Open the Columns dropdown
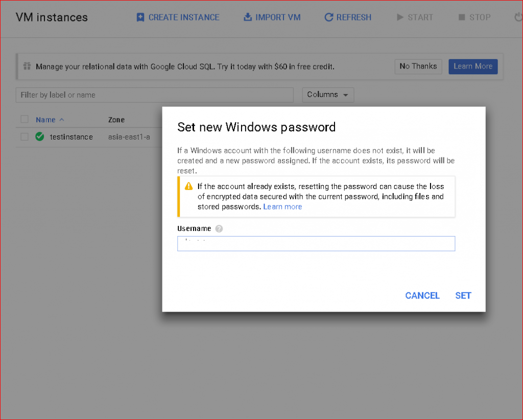The height and width of the screenshot is (420, 523). (x=328, y=95)
